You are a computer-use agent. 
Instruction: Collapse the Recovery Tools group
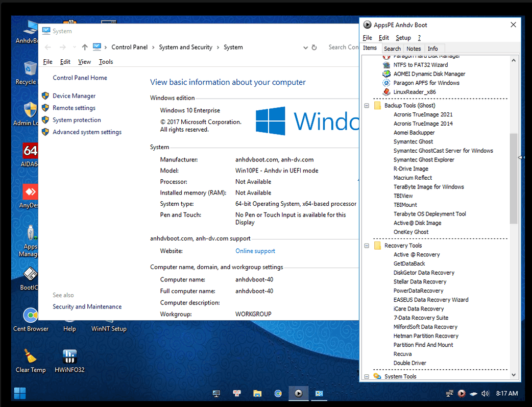point(367,246)
